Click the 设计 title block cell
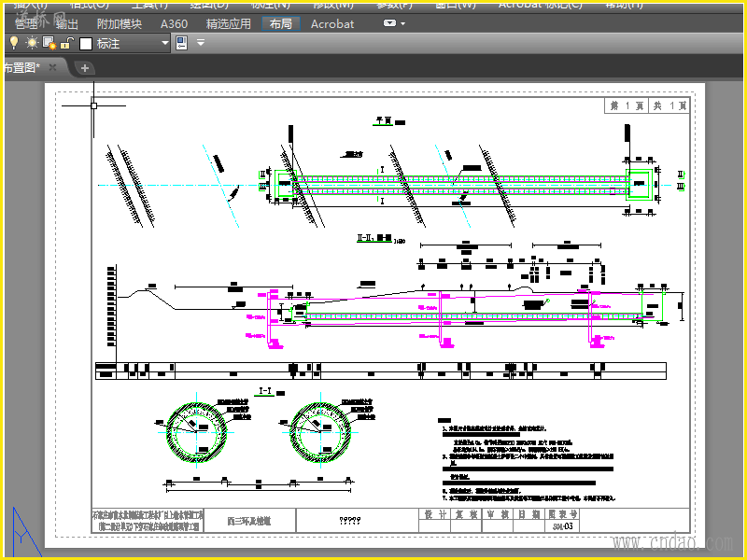Screen dimensions: 747x560 point(434,514)
